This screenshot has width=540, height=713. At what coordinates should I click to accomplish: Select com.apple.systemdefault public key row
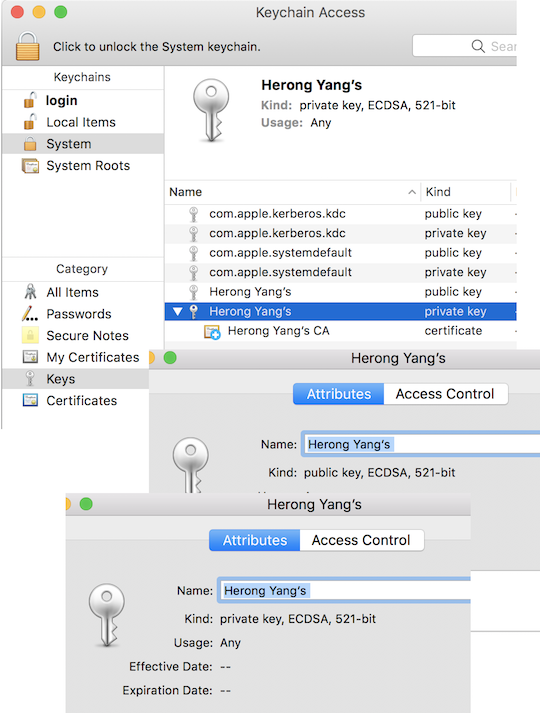340,253
